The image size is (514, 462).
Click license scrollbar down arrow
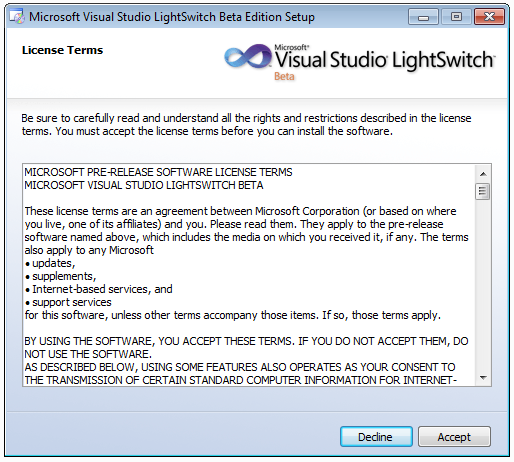(x=483, y=378)
